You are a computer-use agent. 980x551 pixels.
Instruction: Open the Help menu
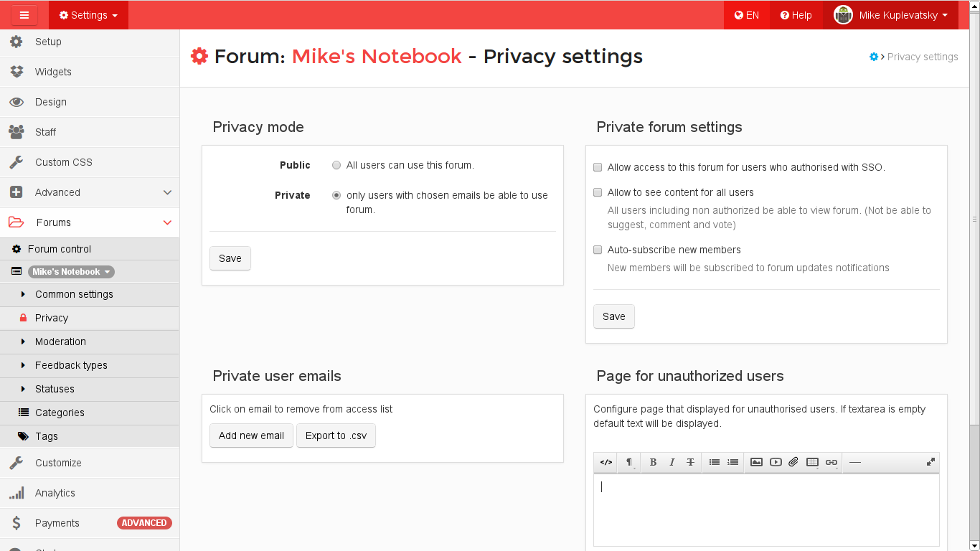tap(796, 15)
